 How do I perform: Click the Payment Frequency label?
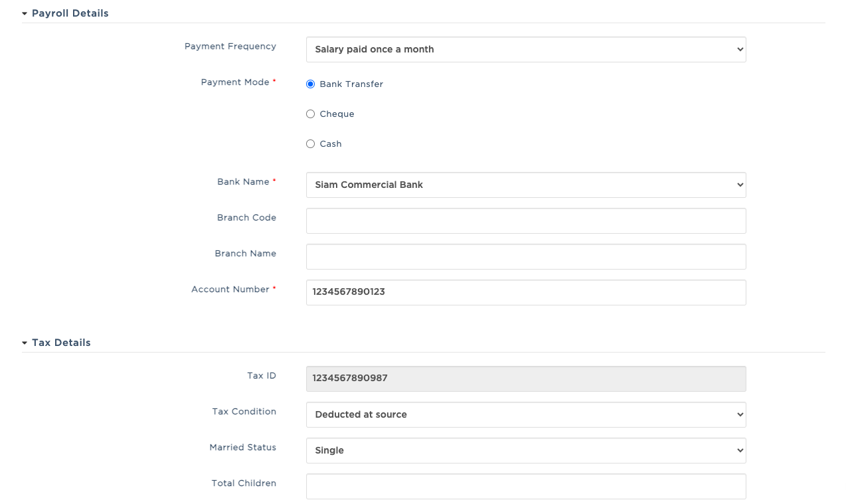[x=230, y=46]
